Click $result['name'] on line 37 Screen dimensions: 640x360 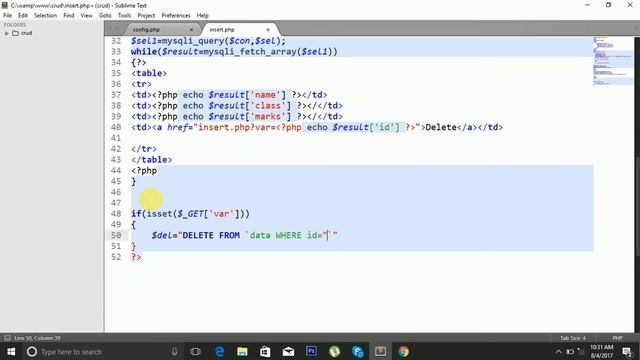(247, 95)
